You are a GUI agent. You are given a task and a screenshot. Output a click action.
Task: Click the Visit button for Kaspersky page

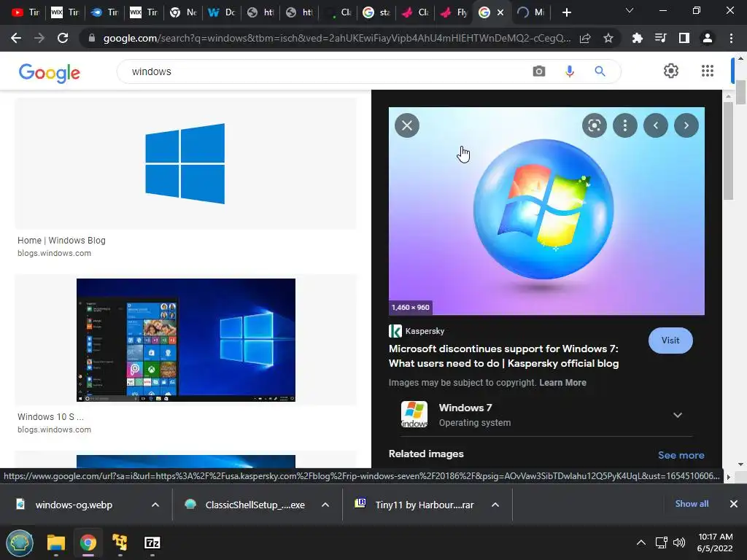[x=670, y=341]
